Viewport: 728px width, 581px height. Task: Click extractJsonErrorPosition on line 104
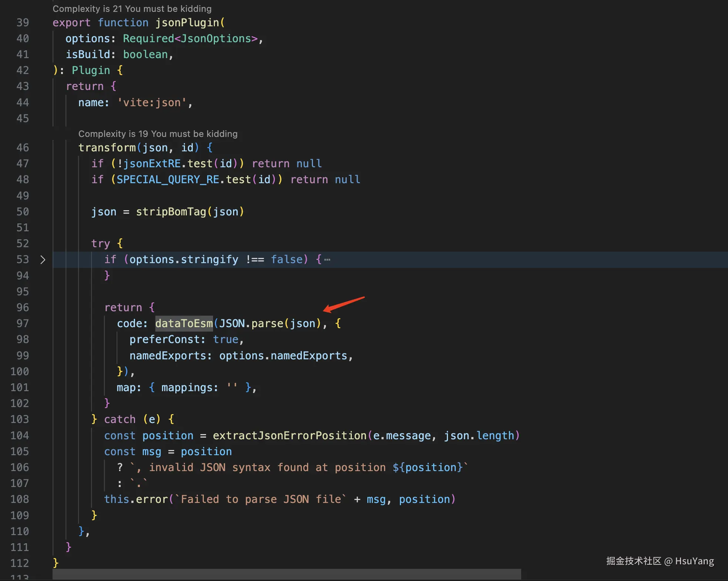(x=289, y=436)
